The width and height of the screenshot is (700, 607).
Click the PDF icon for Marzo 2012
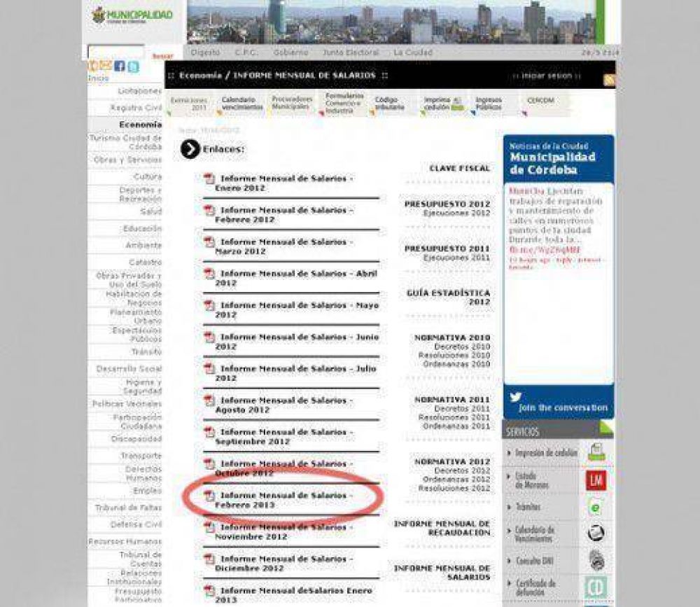coord(209,242)
